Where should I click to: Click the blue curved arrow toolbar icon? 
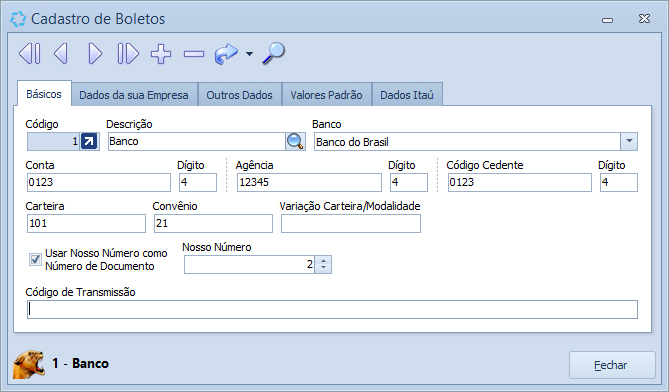[x=226, y=54]
